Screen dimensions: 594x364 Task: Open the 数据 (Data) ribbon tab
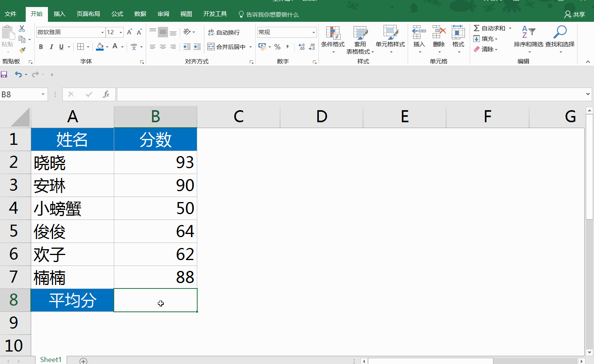pos(140,14)
